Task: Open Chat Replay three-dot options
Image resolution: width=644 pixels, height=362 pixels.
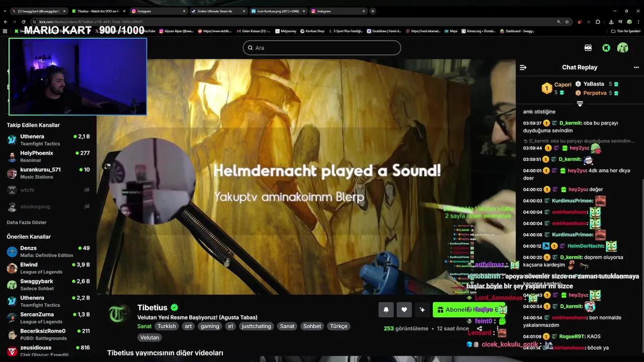Action: pyautogui.click(x=636, y=67)
